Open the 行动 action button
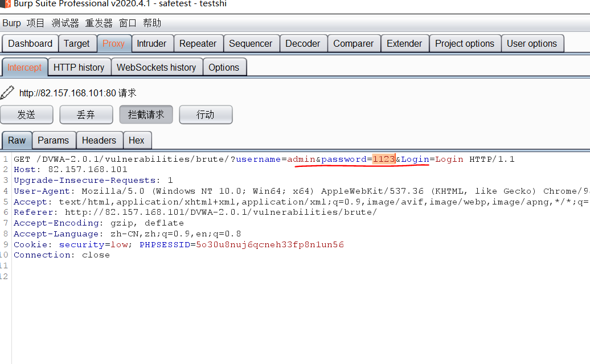590x364 pixels. coord(206,114)
